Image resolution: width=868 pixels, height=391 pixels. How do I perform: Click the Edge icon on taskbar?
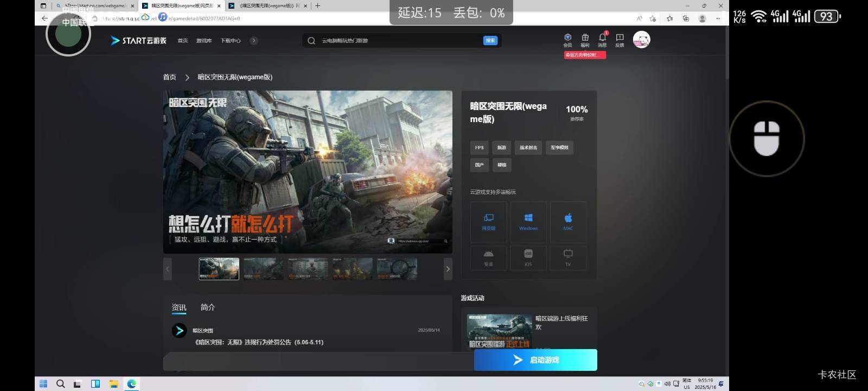point(131,384)
